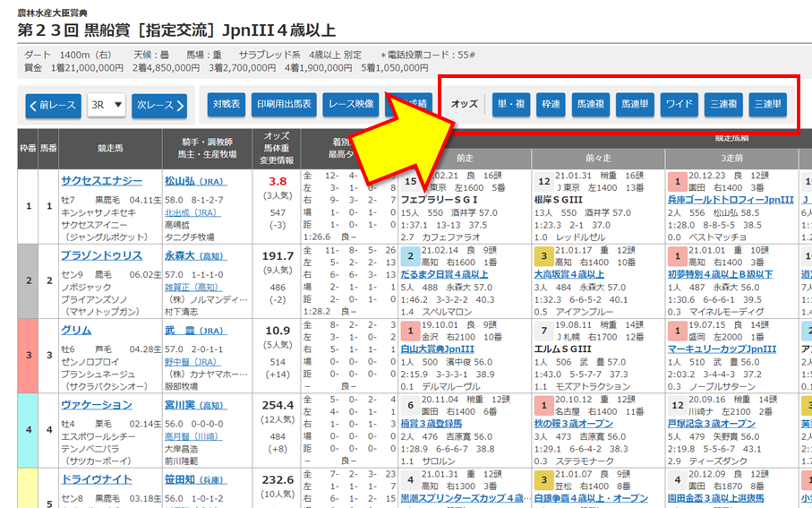Open horse page for プランンドゥリス
Screen dimensions: 812x508
tap(101, 255)
